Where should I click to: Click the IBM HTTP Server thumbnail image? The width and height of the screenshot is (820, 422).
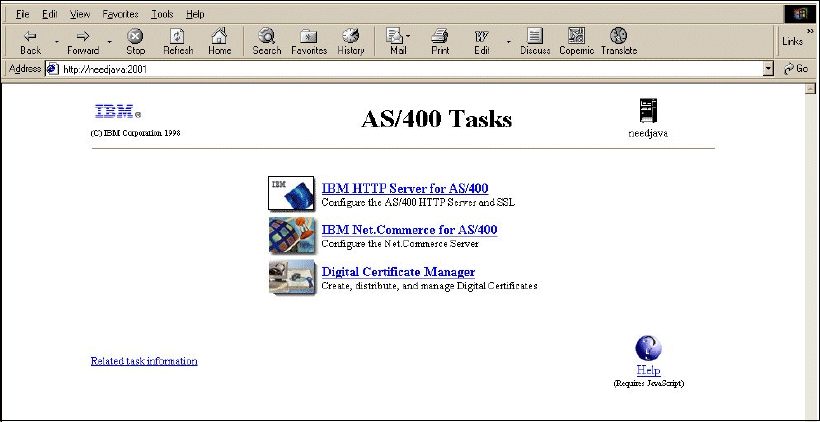[x=291, y=193]
